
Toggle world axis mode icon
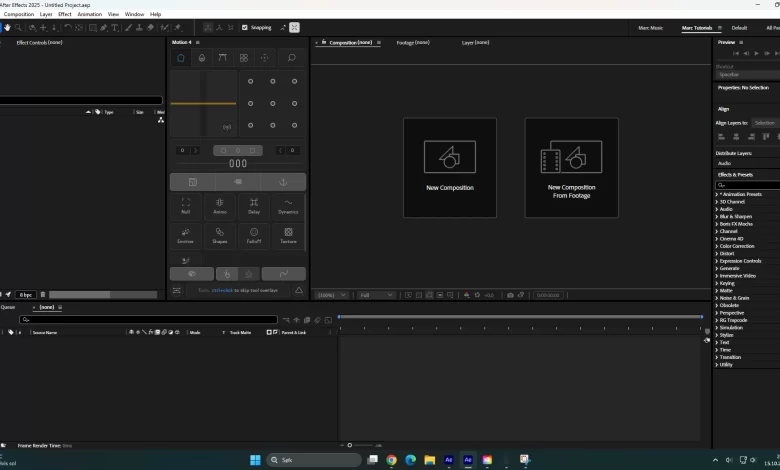pos(219,28)
